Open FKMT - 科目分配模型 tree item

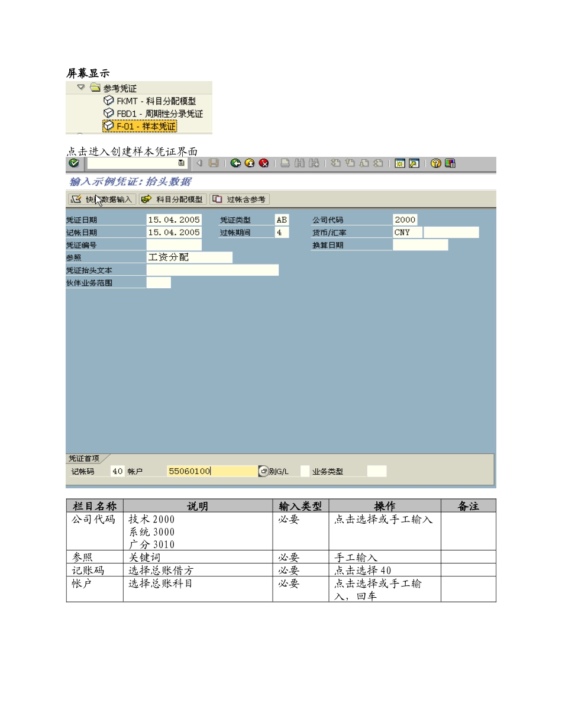click(150, 101)
